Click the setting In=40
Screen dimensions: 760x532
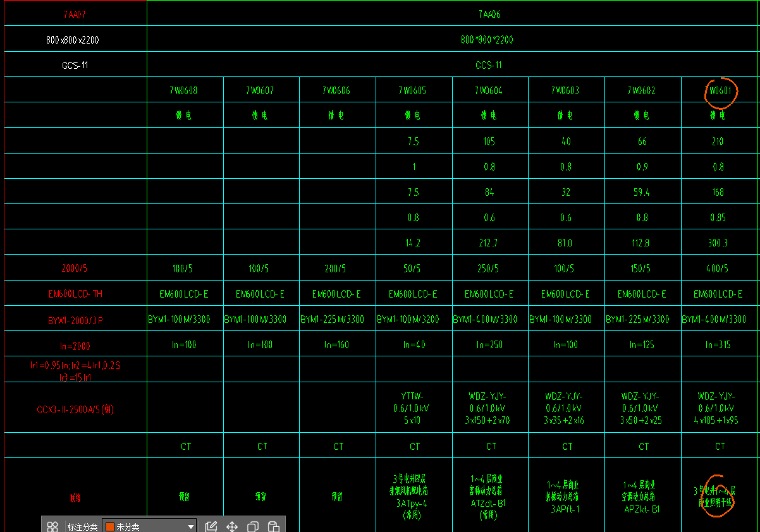[x=414, y=345]
